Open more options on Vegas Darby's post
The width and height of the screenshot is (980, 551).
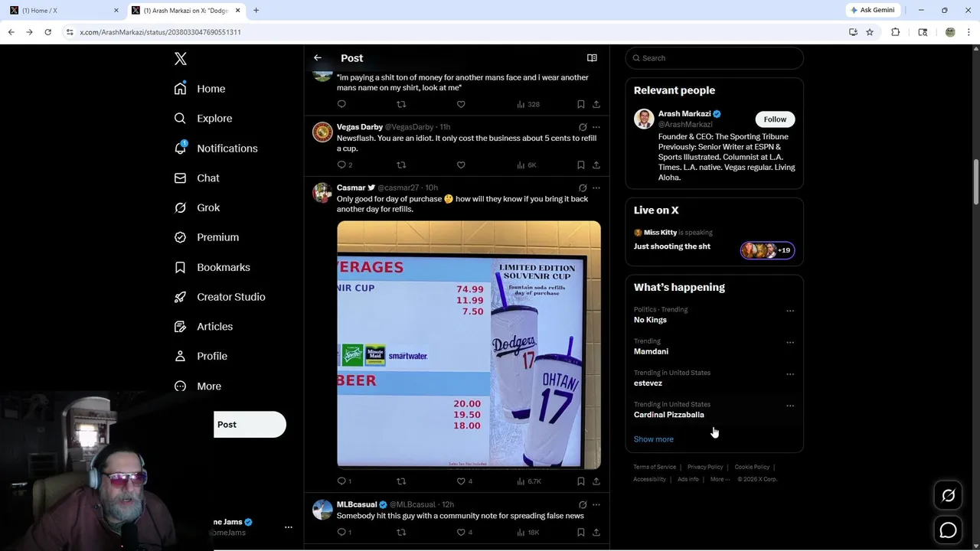[x=596, y=127]
